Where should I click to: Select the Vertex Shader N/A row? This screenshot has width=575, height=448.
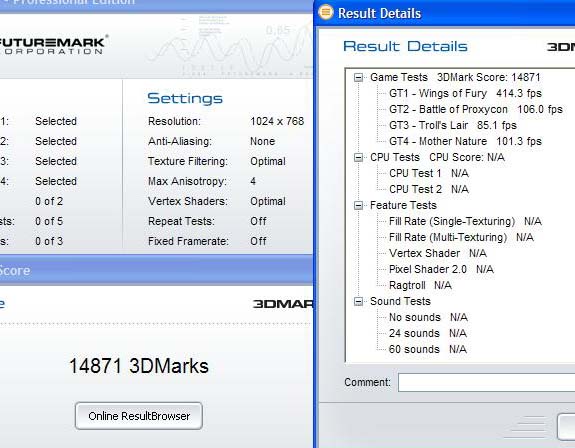(x=438, y=253)
